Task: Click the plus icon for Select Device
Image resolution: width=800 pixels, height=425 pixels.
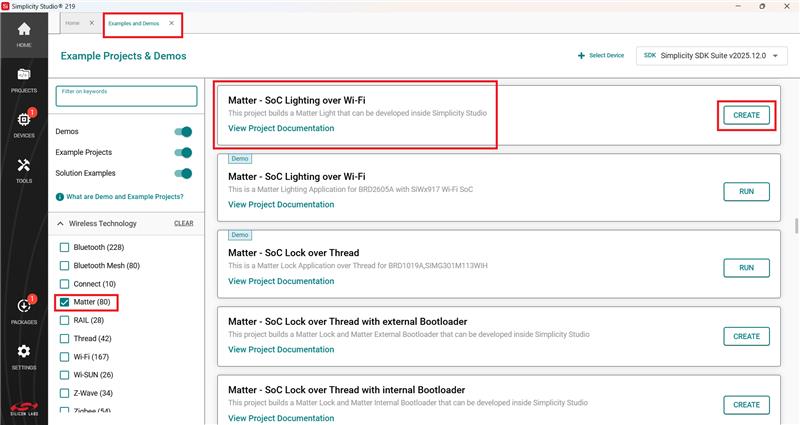Action: [581, 56]
